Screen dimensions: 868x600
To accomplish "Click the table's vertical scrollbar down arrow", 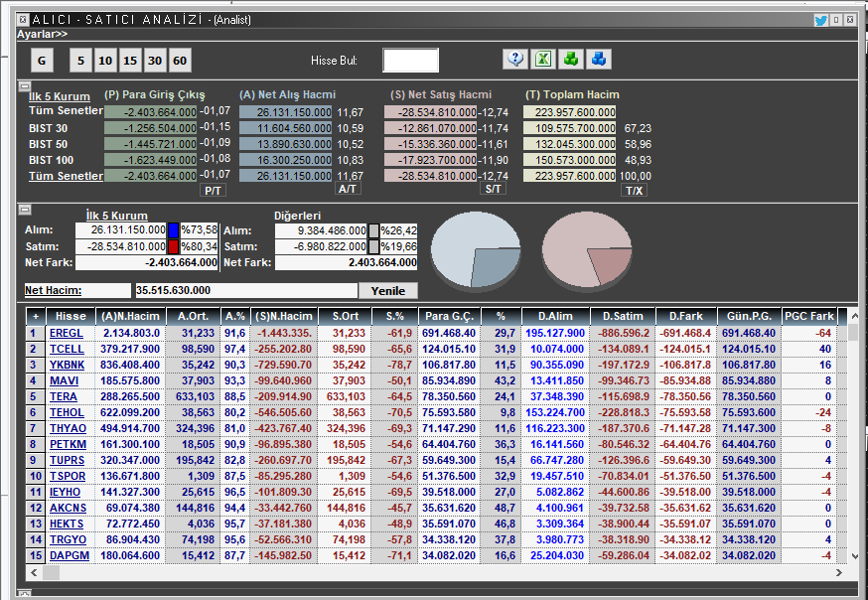I will click(854, 555).
